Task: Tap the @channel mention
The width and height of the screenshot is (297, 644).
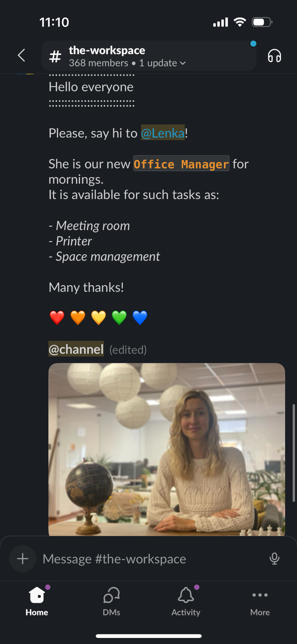Action: pos(76,349)
